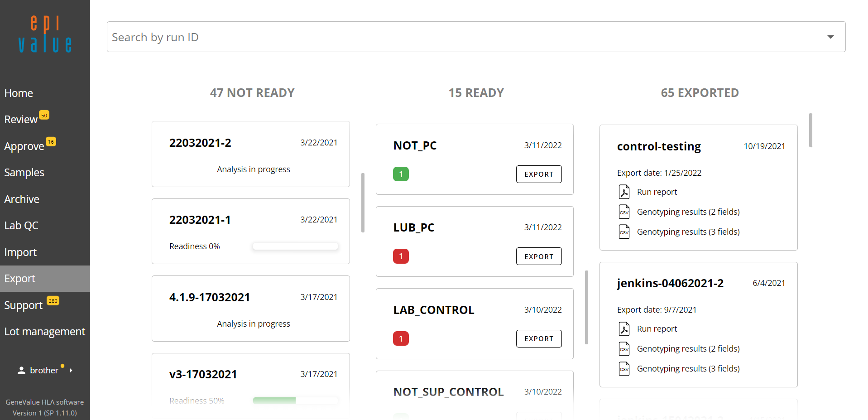Click red badge on LAB_CONTROL run
868x420 pixels.
point(401,339)
